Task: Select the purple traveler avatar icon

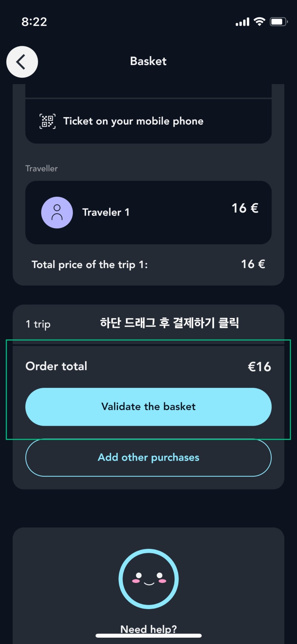Action: [x=57, y=212]
